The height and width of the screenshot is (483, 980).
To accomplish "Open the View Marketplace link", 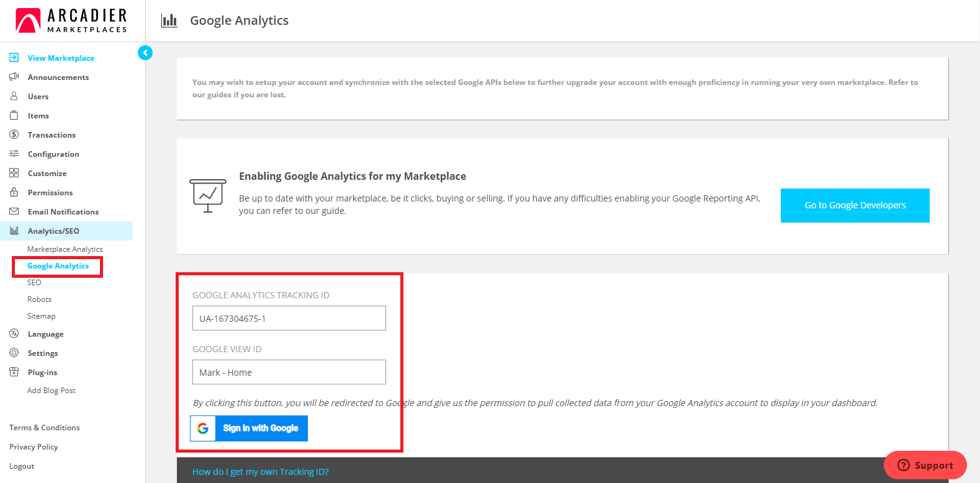I will (61, 58).
